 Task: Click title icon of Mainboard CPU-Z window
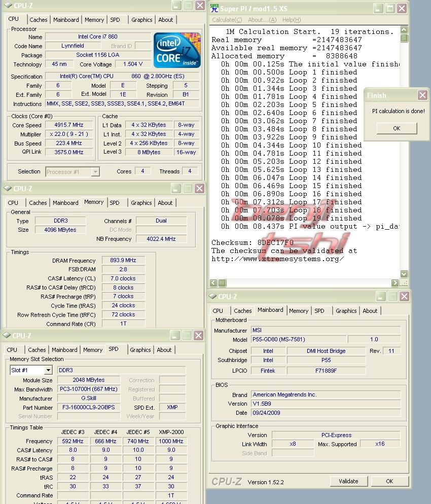pyautogui.click(x=212, y=296)
